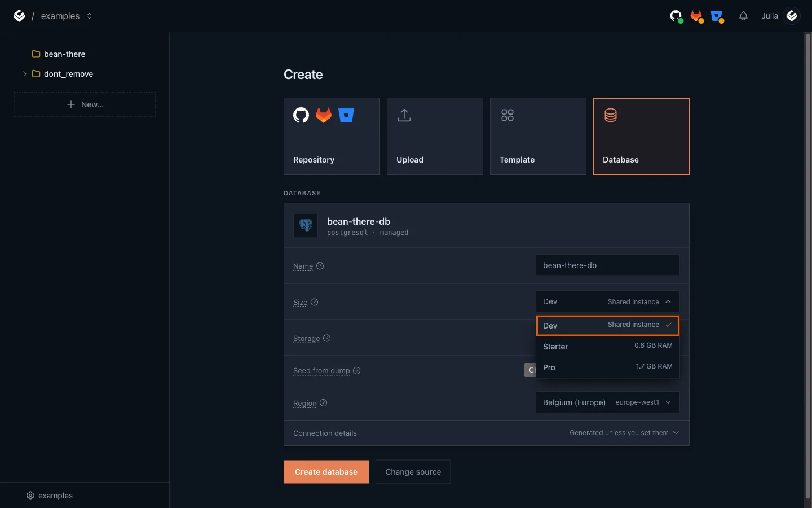Click the gear icon beside examples
This screenshot has width=812, height=508.
(30, 496)
